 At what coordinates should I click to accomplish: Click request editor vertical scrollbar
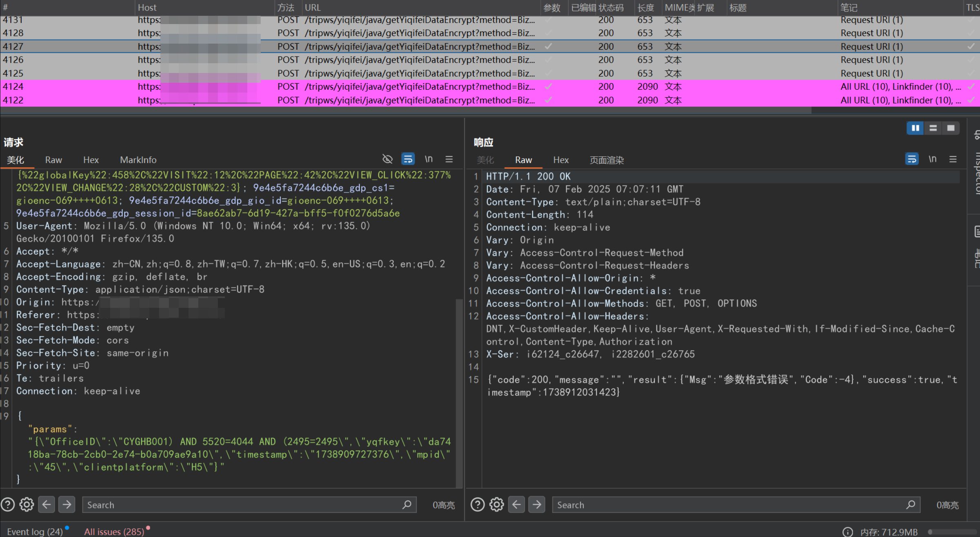(x=459, y=393)
